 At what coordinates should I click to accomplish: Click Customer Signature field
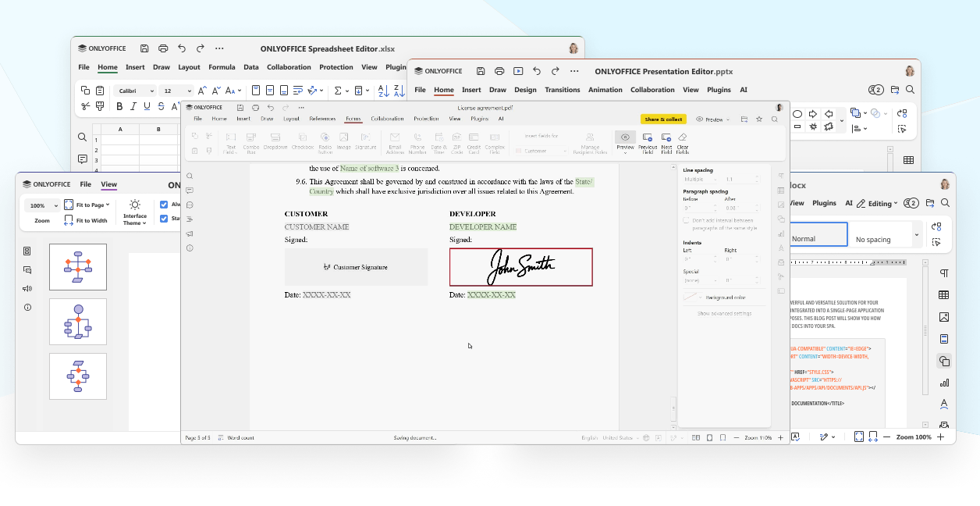pos(356,267)
